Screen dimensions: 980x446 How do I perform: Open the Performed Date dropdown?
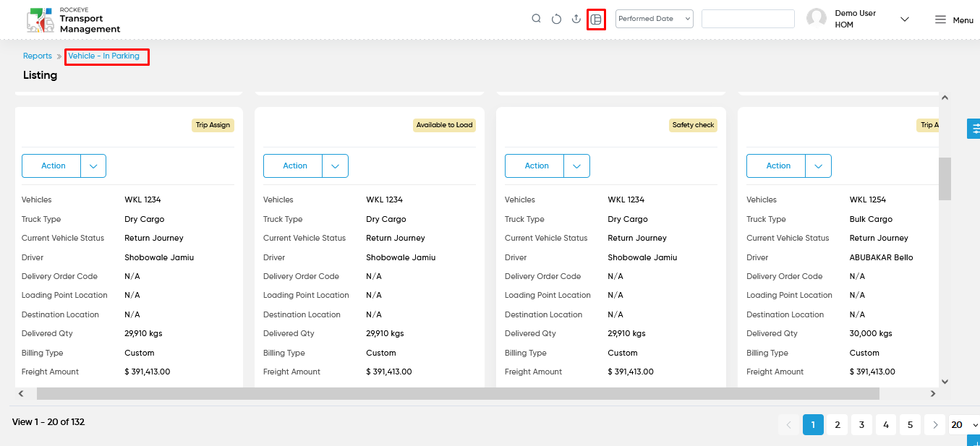click(655, 19)
